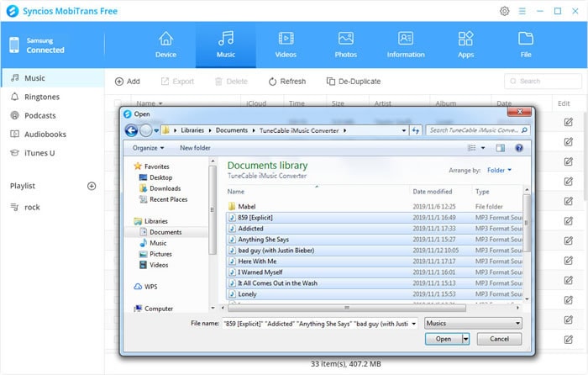Go to the Photos tab
This screenshot has height=375, width=588.
pyautogui.click(x=346, y=45)
